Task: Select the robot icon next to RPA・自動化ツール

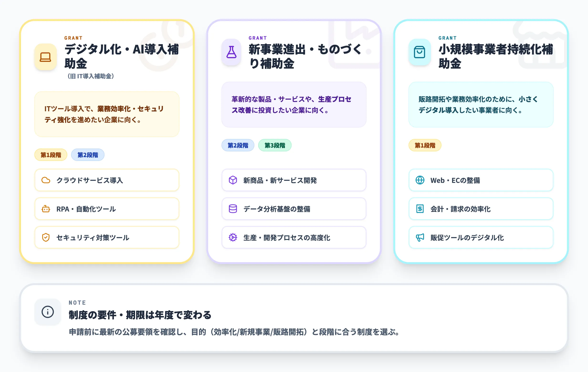Action: (x=47, y=209)
